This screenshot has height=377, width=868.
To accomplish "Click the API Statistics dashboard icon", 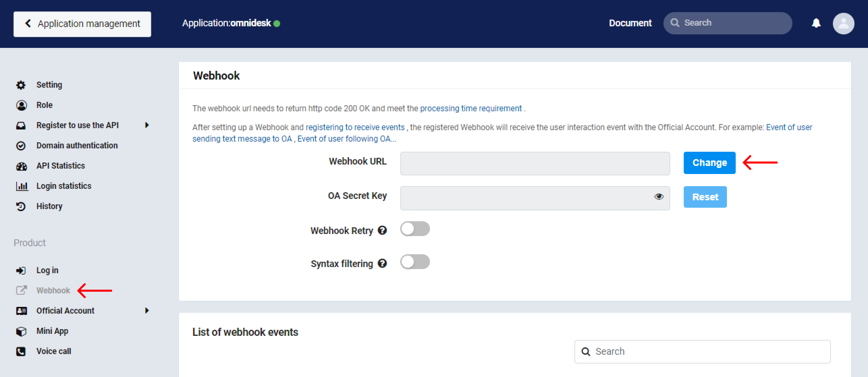I will point(21,166).
